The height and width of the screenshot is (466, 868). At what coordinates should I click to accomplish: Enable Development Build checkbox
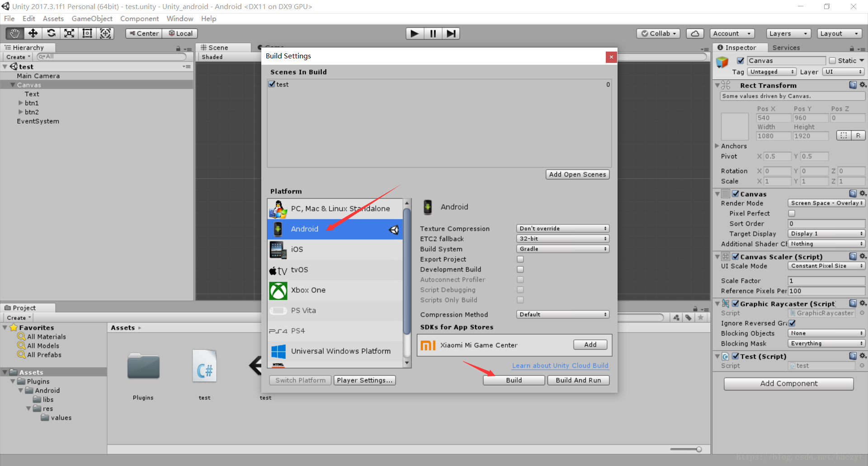[x=520, y=269]
